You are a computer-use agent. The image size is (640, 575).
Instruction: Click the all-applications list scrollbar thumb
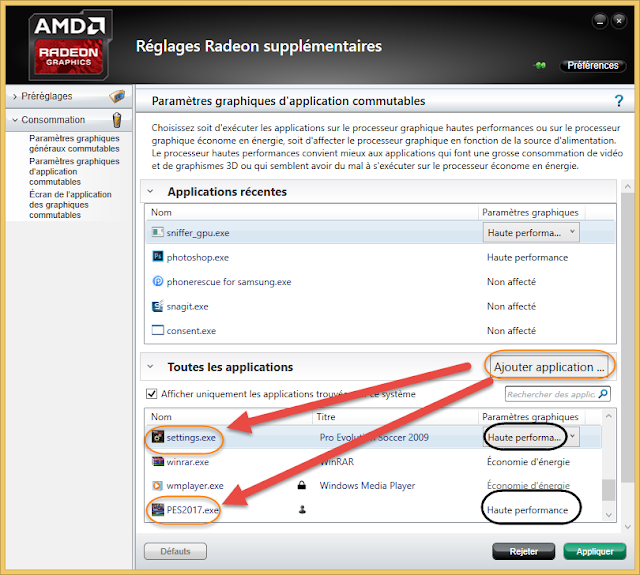point(609,490)
